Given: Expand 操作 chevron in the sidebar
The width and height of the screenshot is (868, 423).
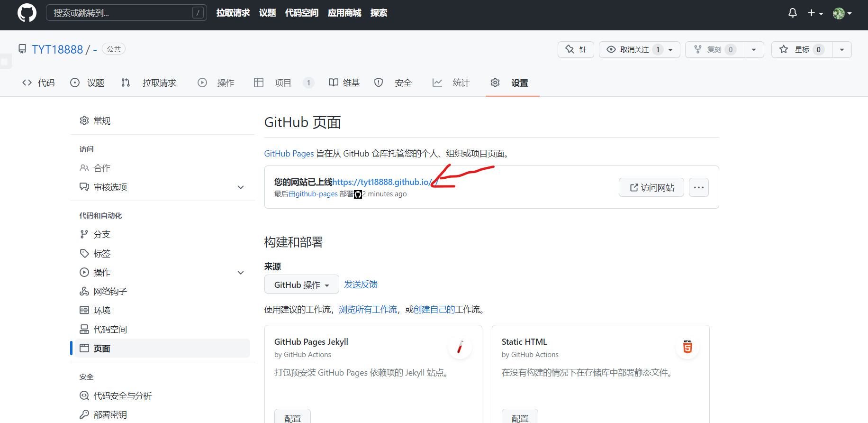Looking at the screenshot, I should pyautogui.click(x=241, y=273).
